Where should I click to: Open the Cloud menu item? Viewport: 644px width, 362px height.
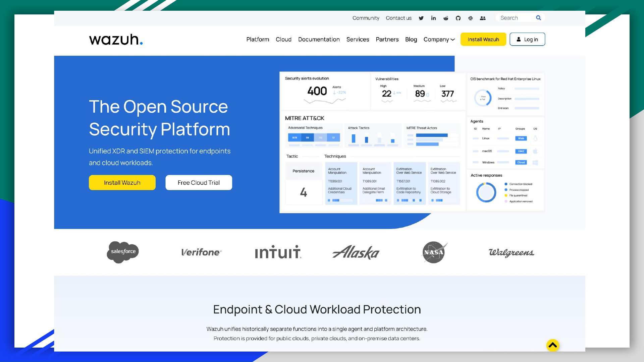tap(283, 40)
